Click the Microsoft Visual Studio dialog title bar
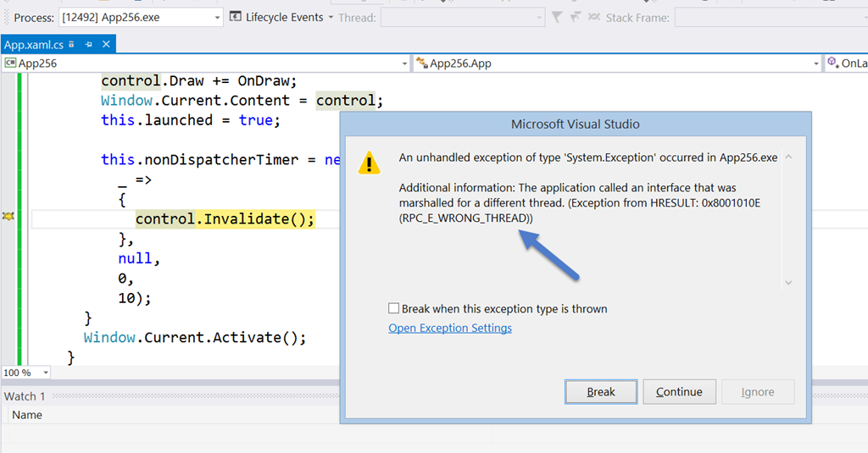This screenshot has width=868, height=453. pyautogui.click(x=576, y=124)
